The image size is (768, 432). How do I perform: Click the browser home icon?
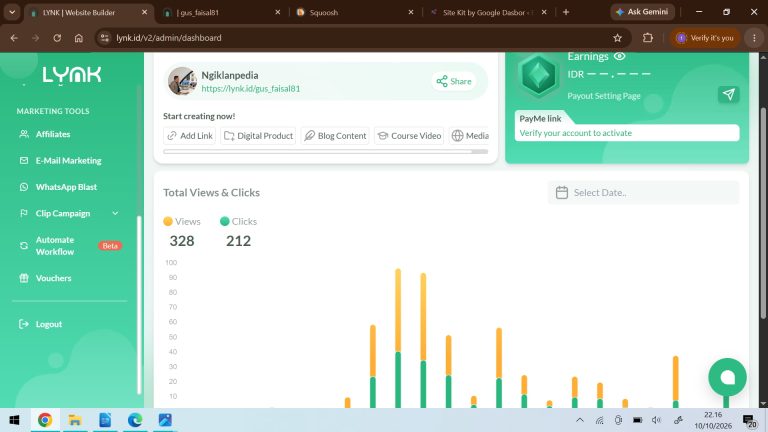79,38
